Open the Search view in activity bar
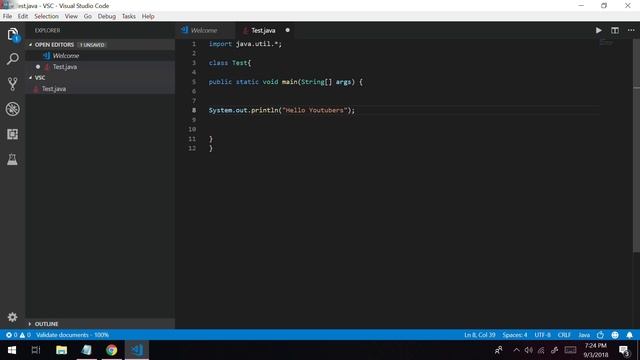The image size is (640, 360). tap(13, 59)
